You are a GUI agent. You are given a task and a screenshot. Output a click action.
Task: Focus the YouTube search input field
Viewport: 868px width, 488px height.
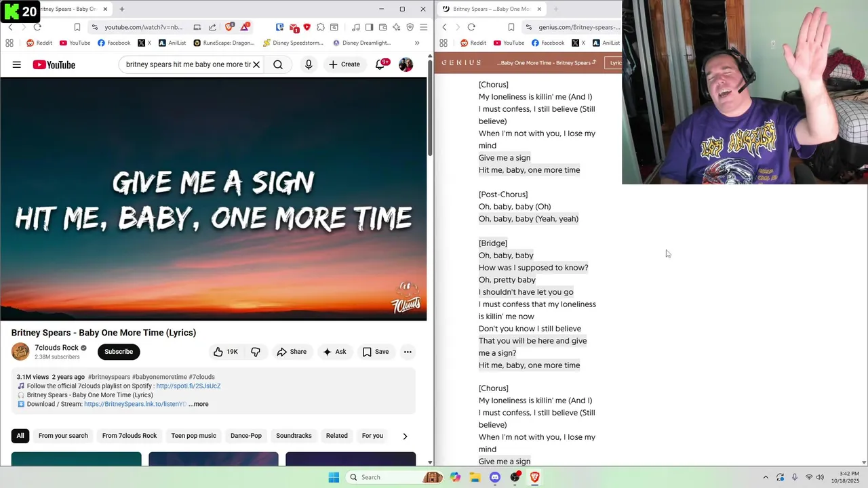(188, 64)
